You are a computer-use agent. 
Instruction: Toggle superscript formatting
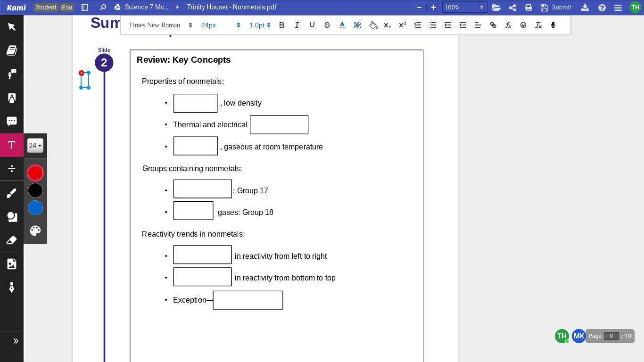click(403, 25)
